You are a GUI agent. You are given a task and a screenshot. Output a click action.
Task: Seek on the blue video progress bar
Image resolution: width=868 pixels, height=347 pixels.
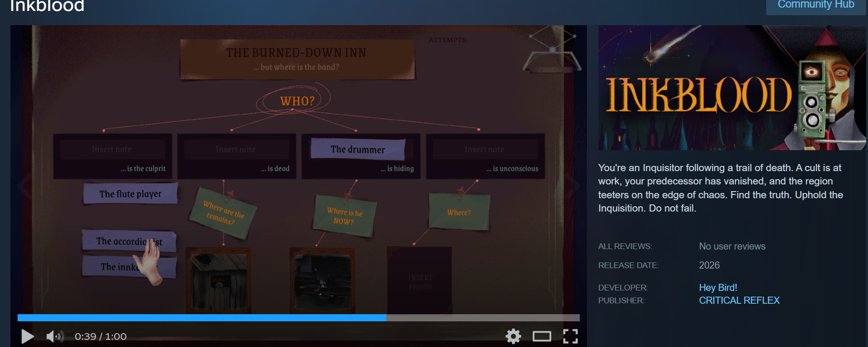coord(299,318)
